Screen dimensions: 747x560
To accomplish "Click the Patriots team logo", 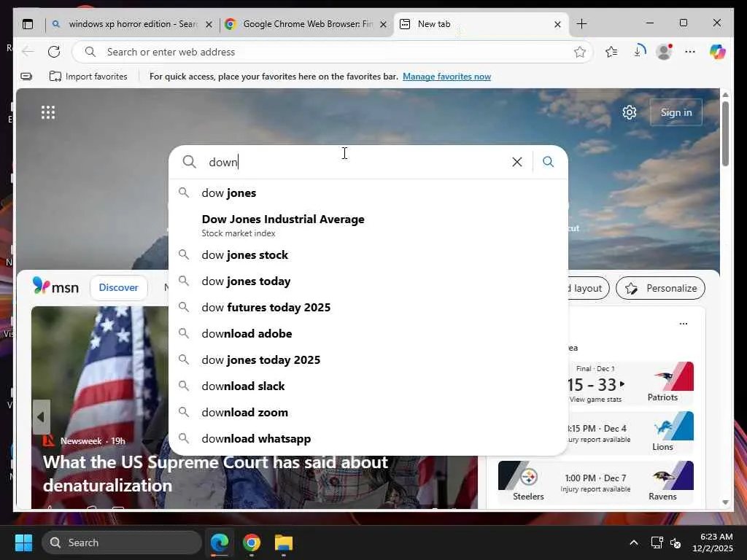I will point(673,376).
